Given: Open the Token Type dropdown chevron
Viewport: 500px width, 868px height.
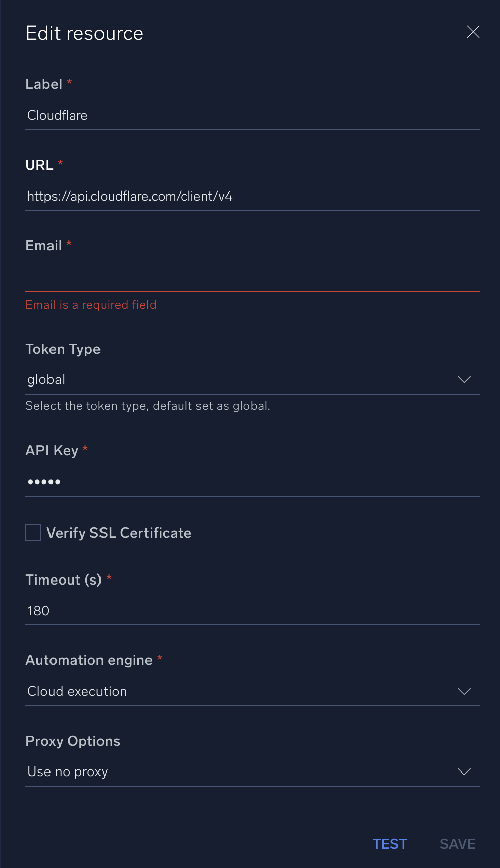Looking at the screenshot, I should coord(464,379).
